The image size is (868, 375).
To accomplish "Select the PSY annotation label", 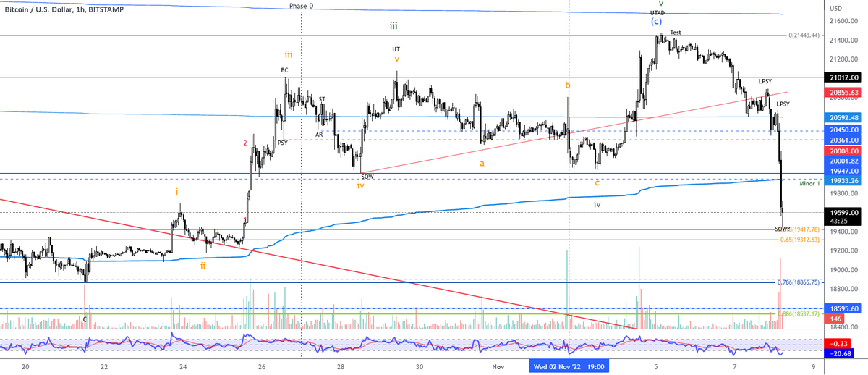I will tap(283, 143).
